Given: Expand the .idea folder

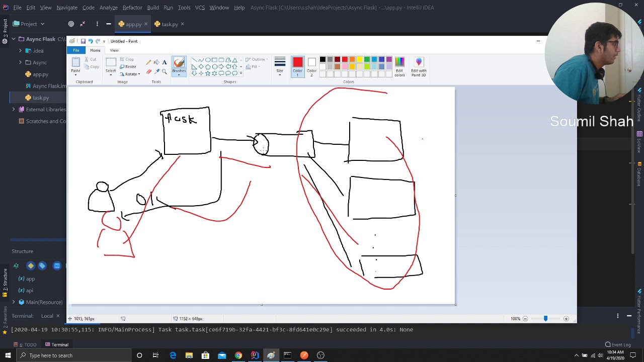Looking at the screenshot, I should [x=21, y=51].
